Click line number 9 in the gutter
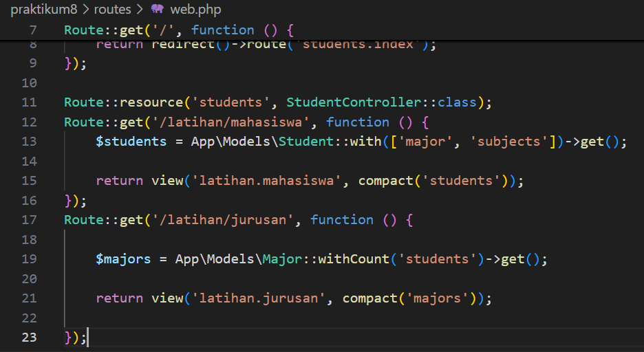The height and width of the screenshot is (352, 644). pyautogui.click(x=33, y=63)
